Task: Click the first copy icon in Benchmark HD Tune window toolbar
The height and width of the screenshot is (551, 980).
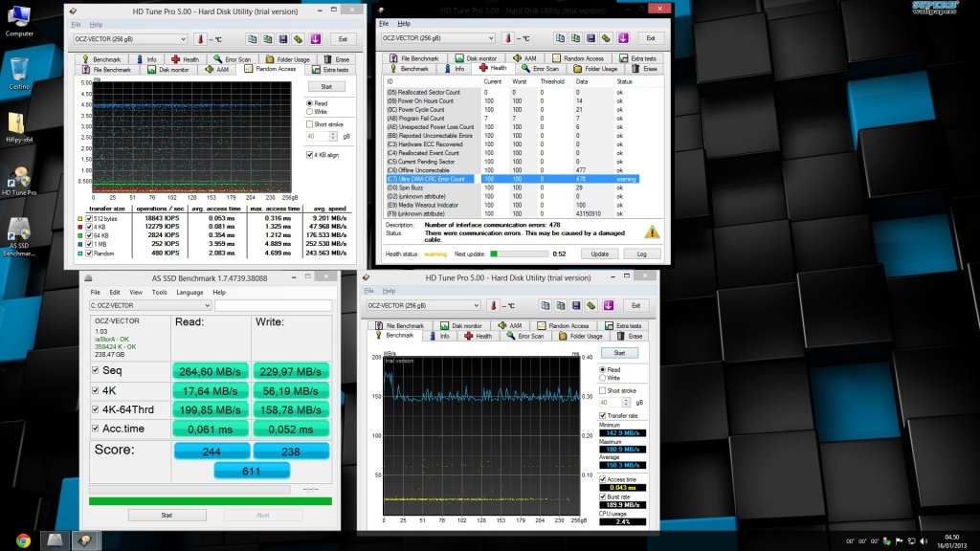Action: (545, 305)
